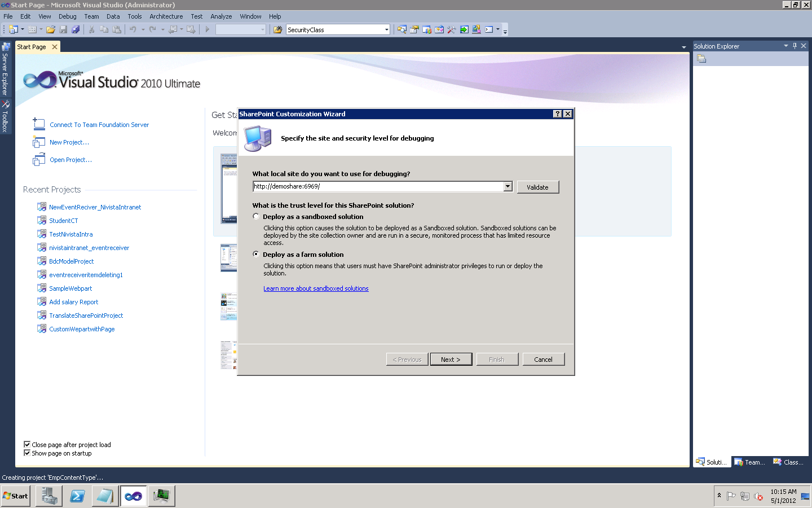Select Deploy as a sandboxed solution
This screenshot has width=812, height=508.
tap(256, 216)
